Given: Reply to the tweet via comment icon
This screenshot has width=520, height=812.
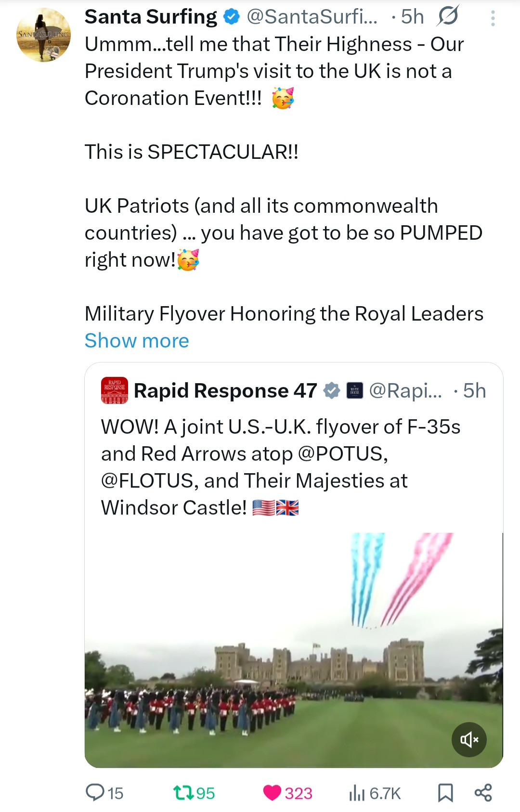Looking at the screenshot, I should [95, 792].
